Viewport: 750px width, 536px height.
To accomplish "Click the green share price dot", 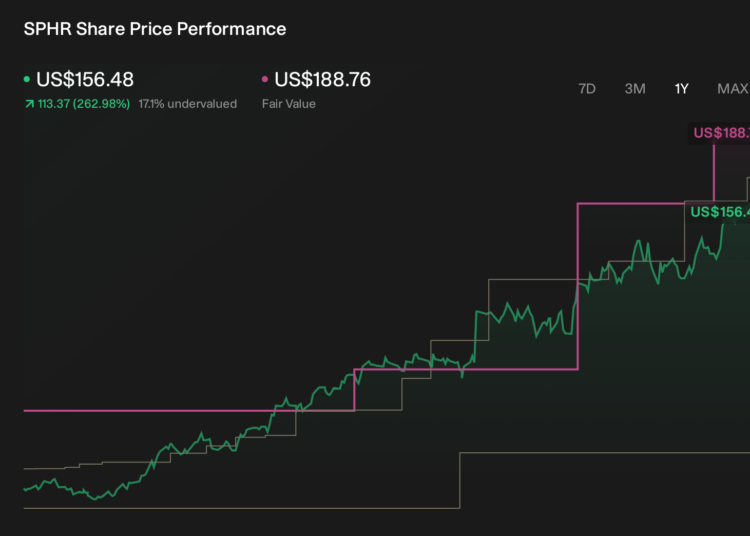I will tap(27, 79).
